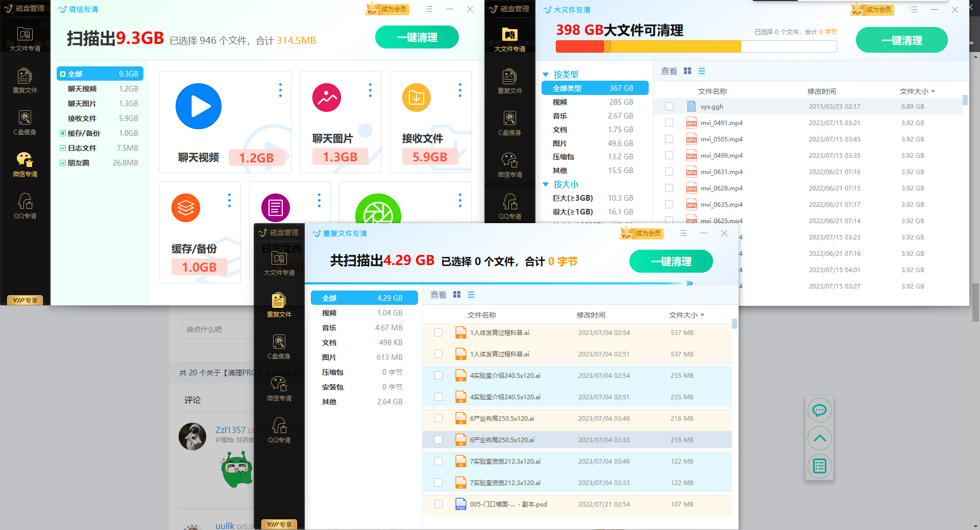This screenshot has width=980, height=530.
Task: Click the back-to-top arrow floating icon
Action: pos(819,438)
